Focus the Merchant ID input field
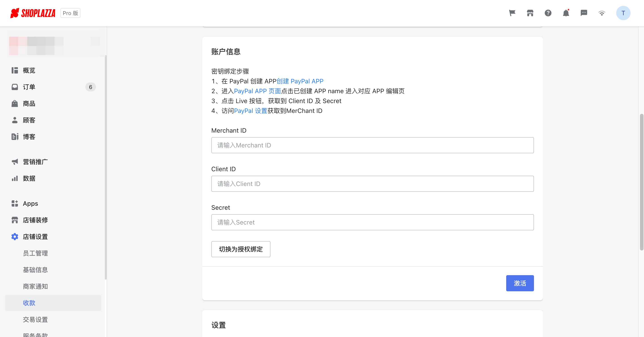The image size is (644, 337). 372,145
